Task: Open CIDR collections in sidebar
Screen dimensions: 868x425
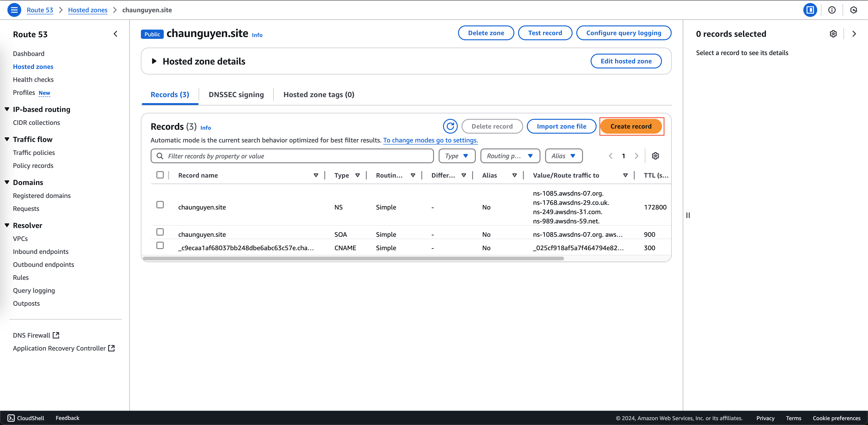Action: click(36, 123)
